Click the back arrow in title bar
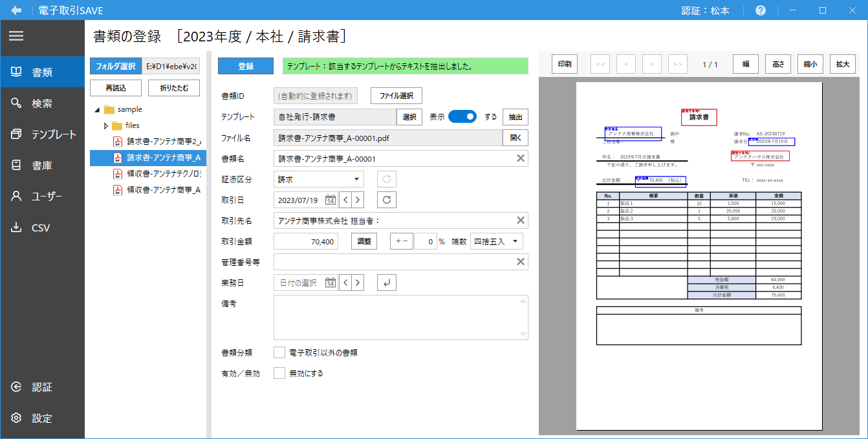868x439 pixels. pyautogui.click(x=16, y=10)
